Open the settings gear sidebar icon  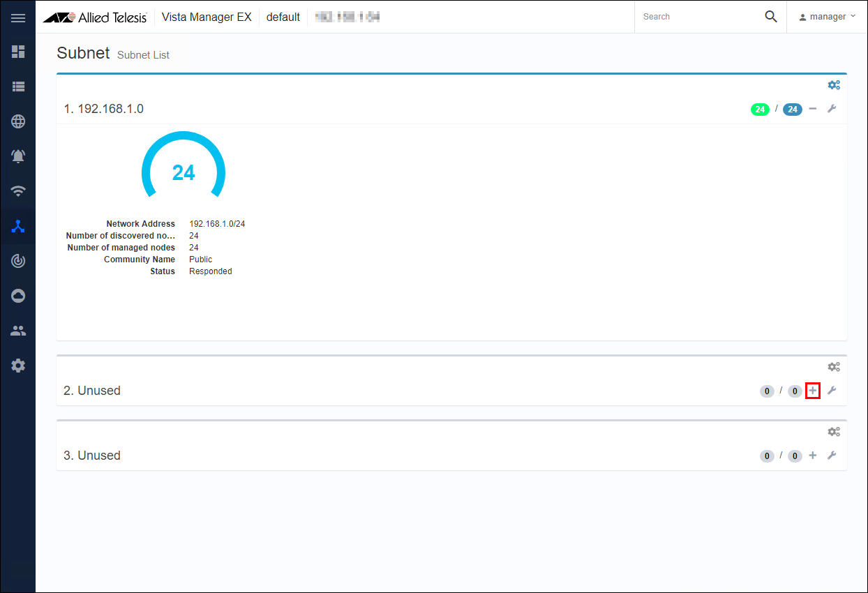tap(18, 366)
